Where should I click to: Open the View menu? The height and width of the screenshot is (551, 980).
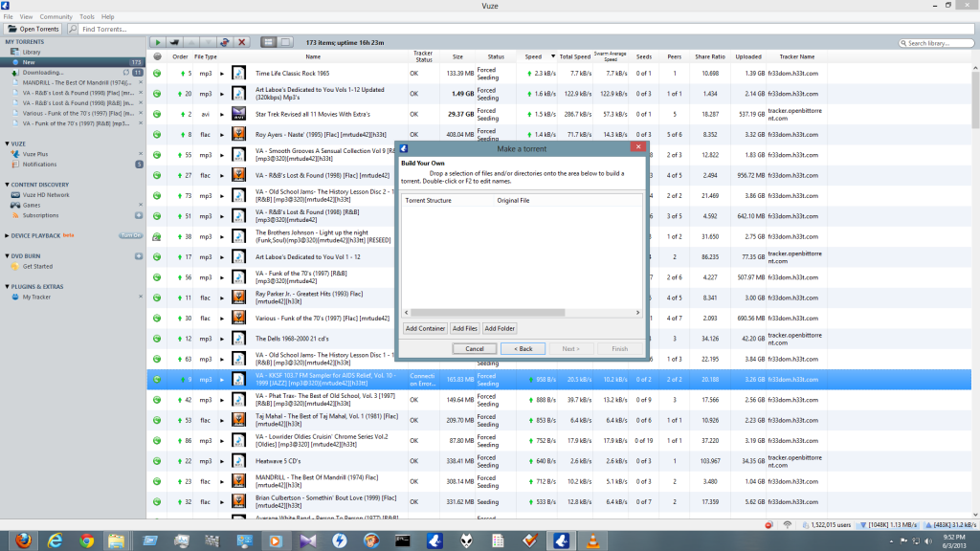26,17
